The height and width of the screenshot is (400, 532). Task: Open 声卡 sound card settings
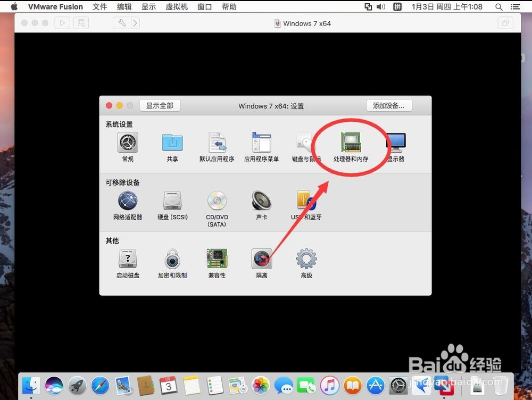(262, 201)
